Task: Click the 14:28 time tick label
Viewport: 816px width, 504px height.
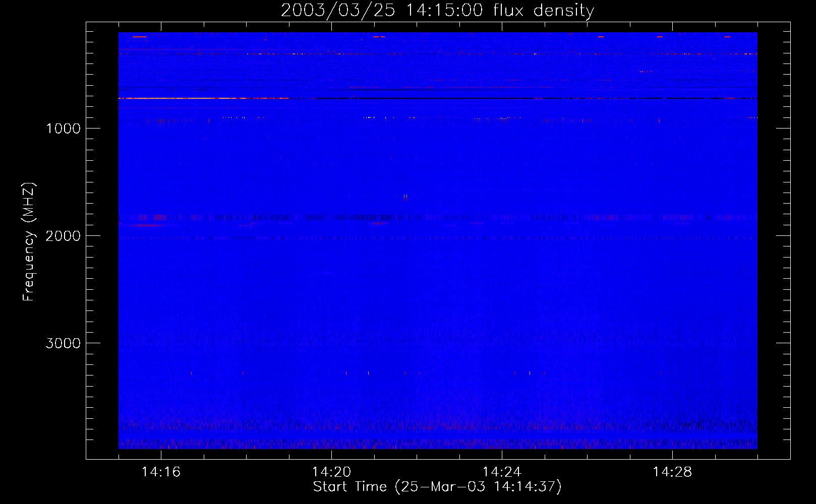Action: pyautogui.click(x=672, y=472)
